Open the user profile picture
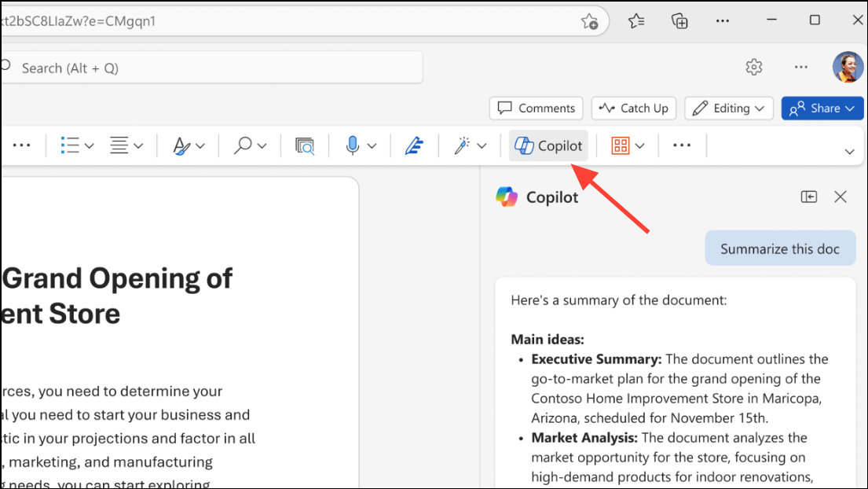Viewport: 868px width, 489px height. [x=848, y=67]
